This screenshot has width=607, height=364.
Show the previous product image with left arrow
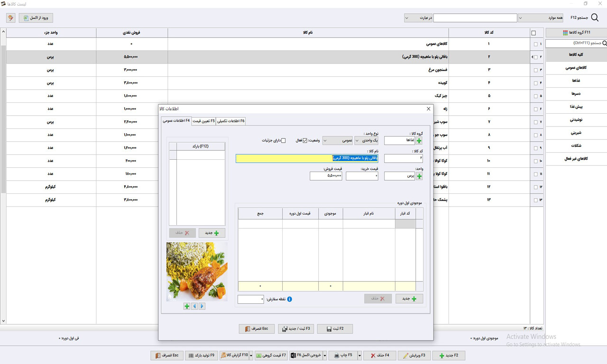[x=194, y=306]
